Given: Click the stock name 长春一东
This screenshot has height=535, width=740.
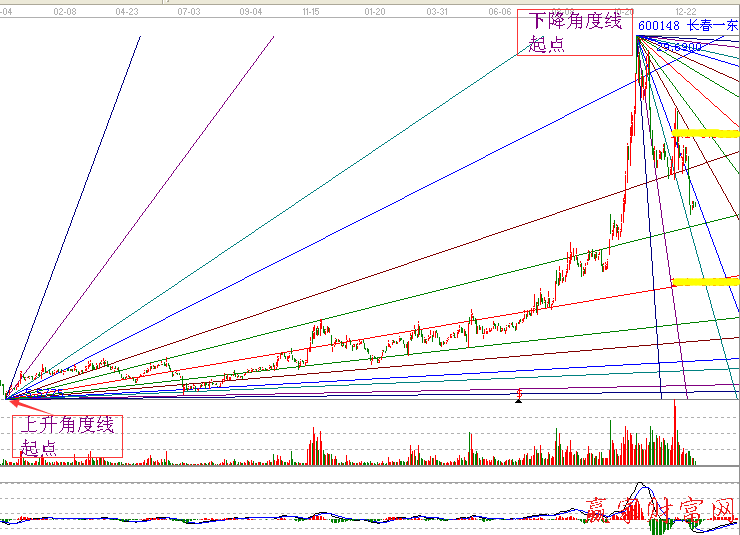Looking at the screenshot, I should click(x=714, y=26).
